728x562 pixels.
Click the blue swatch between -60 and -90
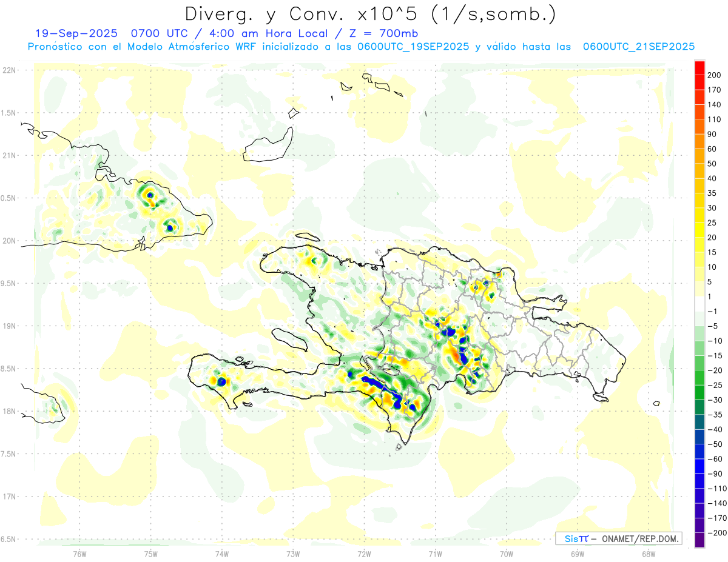tap(699, 466)
